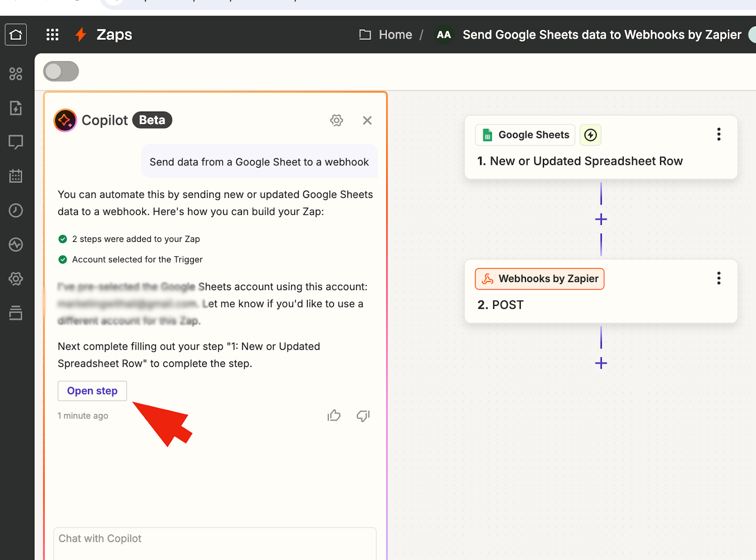Open the sidebar status activity icon
The image size is (756, 560).
pyautogui.click(x=16, y=245)
